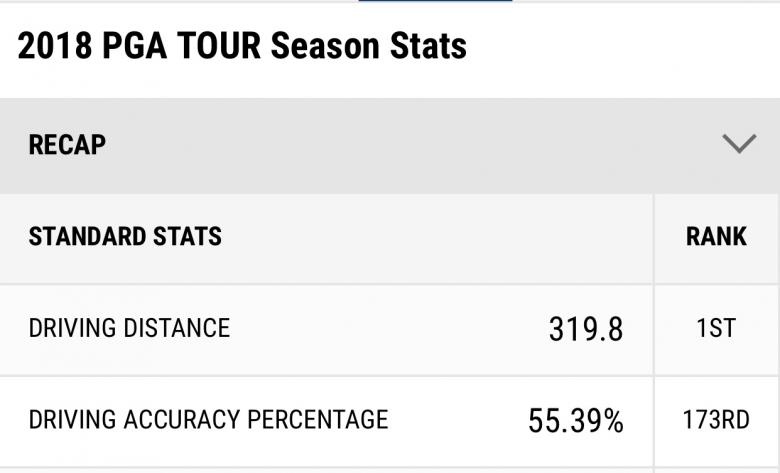Select the 2018 PGA TOUR Season Stats heading
This screenshot has width=780, height=473.
tap(242, 46)
